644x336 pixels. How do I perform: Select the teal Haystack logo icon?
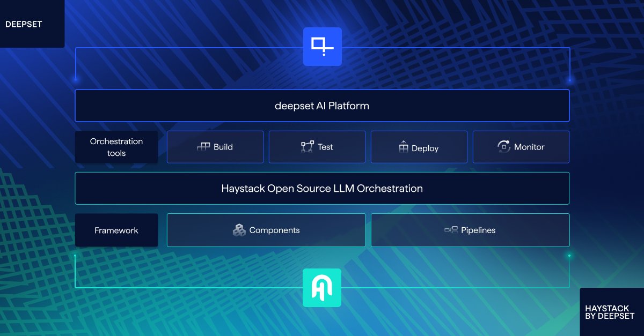[322, 288]
